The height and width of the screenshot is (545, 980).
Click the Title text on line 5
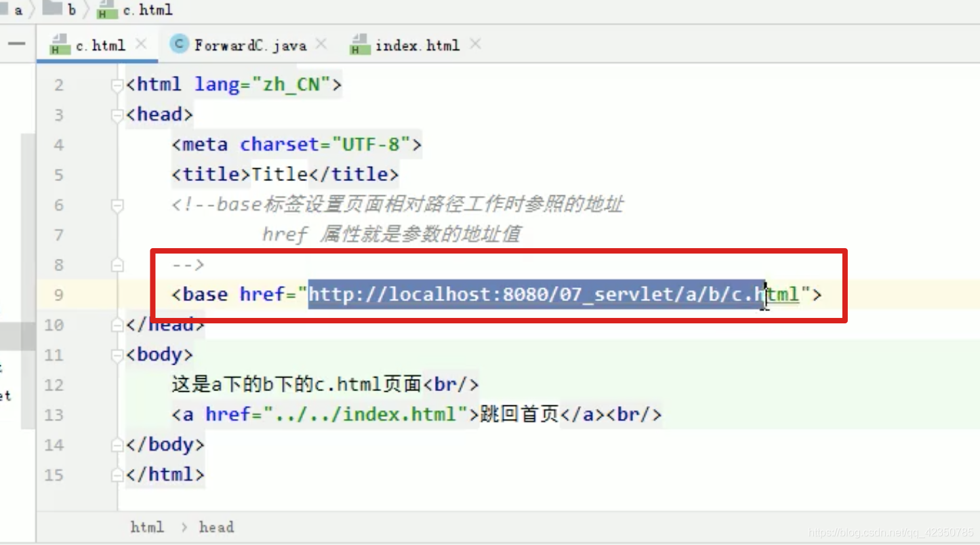279,174
